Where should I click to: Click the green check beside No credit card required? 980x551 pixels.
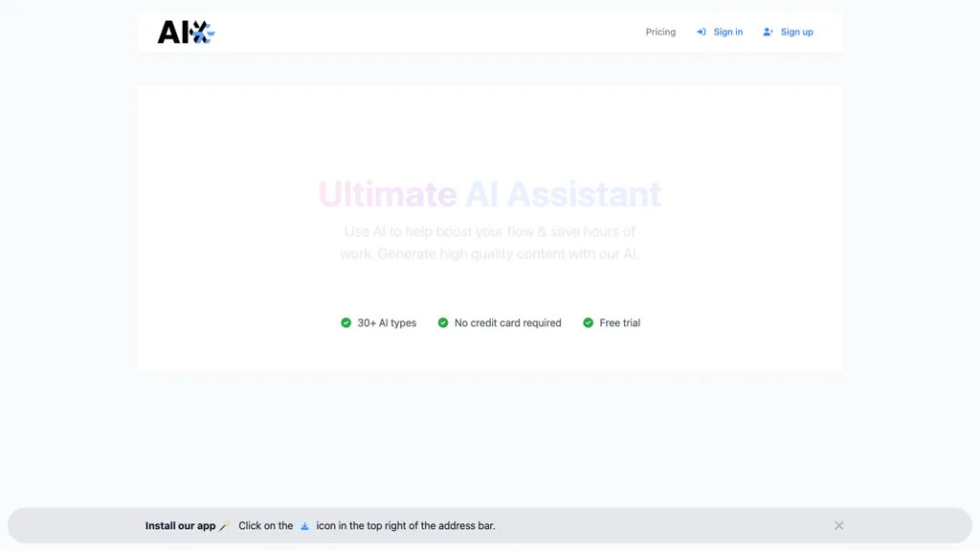tap(442, 322)
